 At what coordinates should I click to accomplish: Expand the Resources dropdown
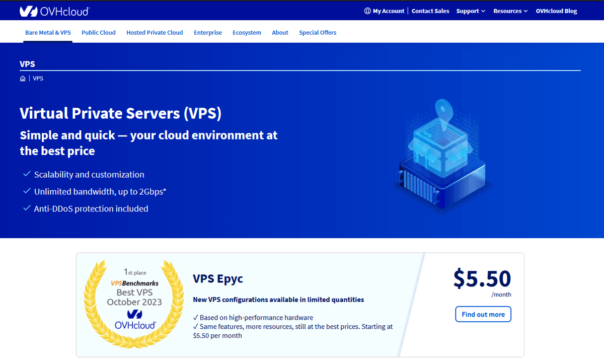[510, 11]
